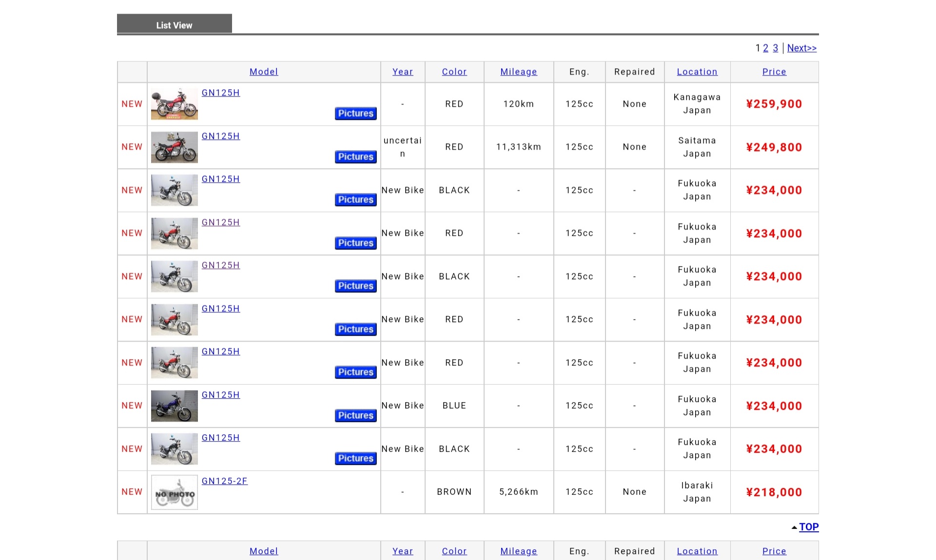This screenshot has height=560, width=936.
Task: Go to results page 2
Action: [765, 48]
